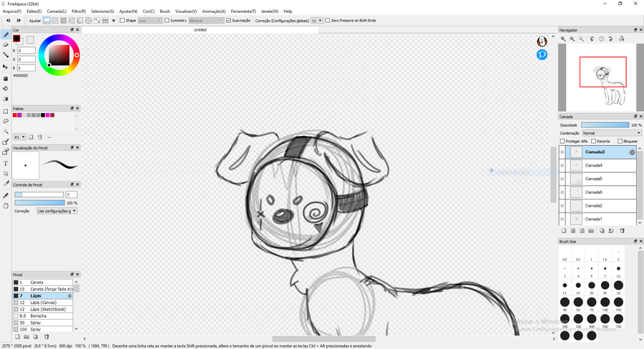Delete the selected layer
644x349 pixels.
[x=622, y=231]
